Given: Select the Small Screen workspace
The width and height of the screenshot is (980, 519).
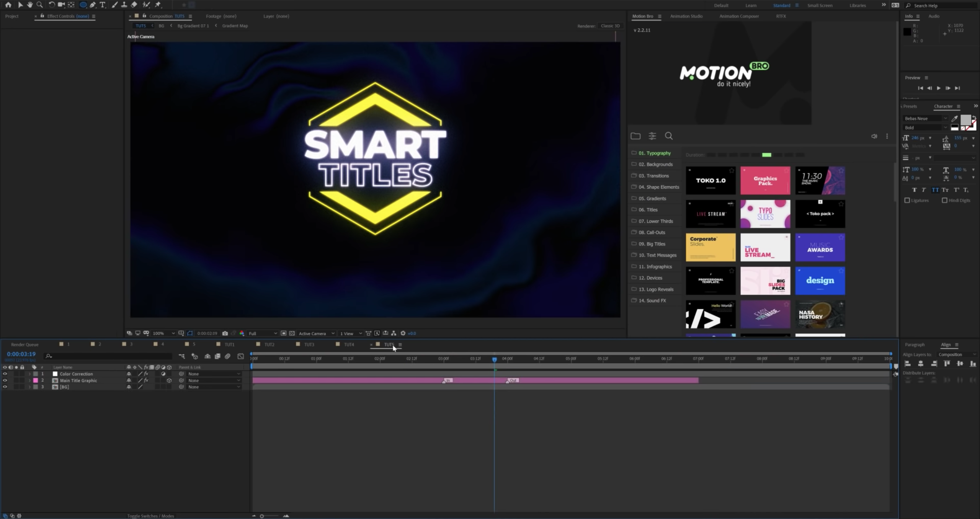Looking at the screenshot, I should (820, 5).
